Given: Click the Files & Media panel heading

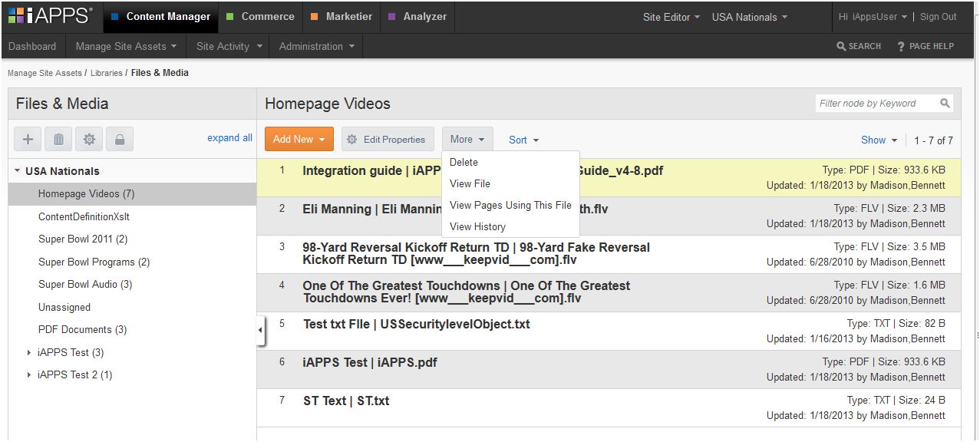Looking at the screenshot, I should coord(62,104).
